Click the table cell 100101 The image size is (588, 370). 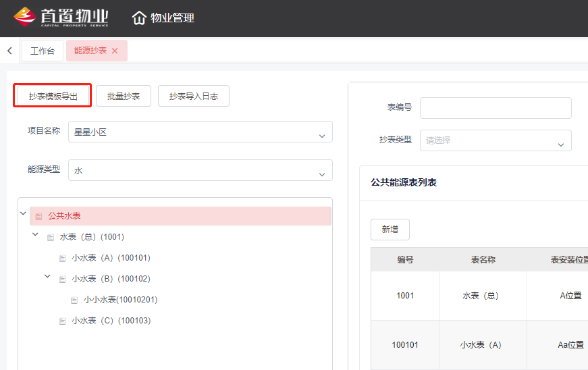click(405, 345)
